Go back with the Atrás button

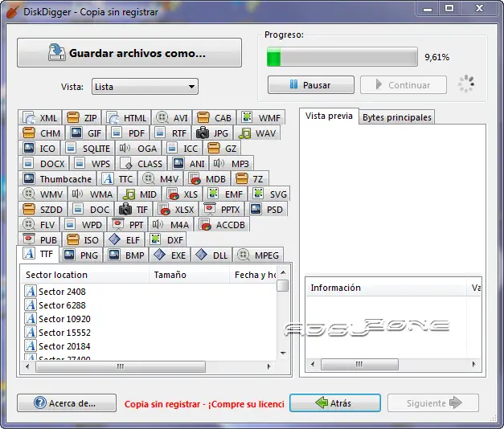(x=335, y=403)
